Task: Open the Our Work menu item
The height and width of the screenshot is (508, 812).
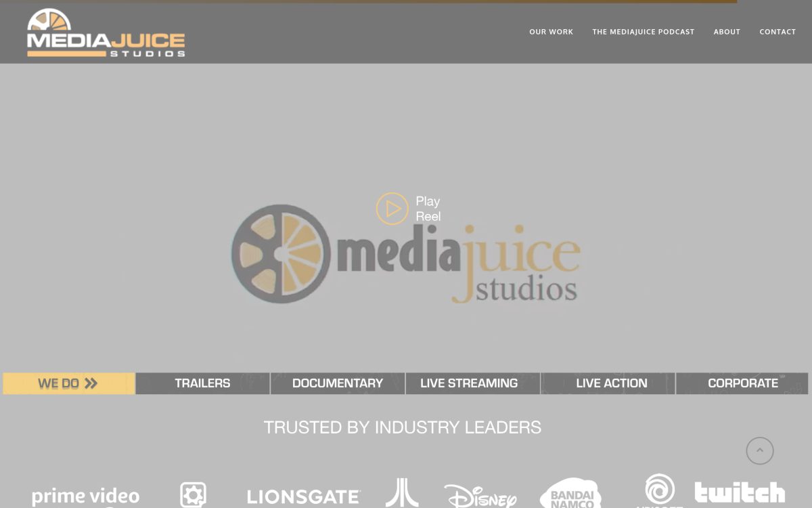Action: click(551, 32)
